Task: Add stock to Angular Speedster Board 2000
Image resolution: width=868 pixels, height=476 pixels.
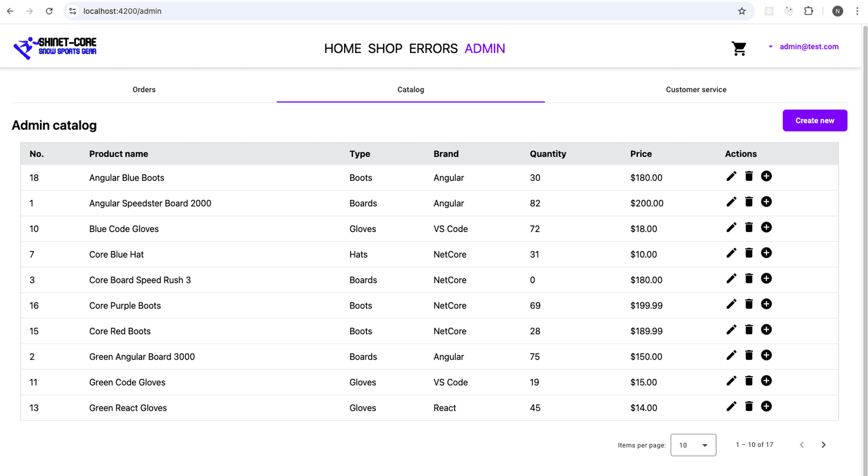Action: tap(766, 202)
